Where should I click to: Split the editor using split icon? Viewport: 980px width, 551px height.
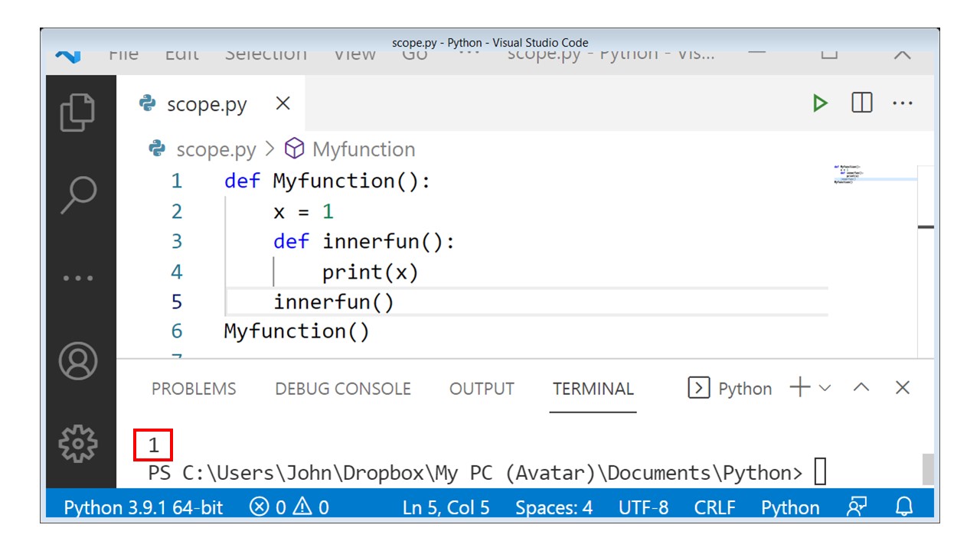pos(861,103)
